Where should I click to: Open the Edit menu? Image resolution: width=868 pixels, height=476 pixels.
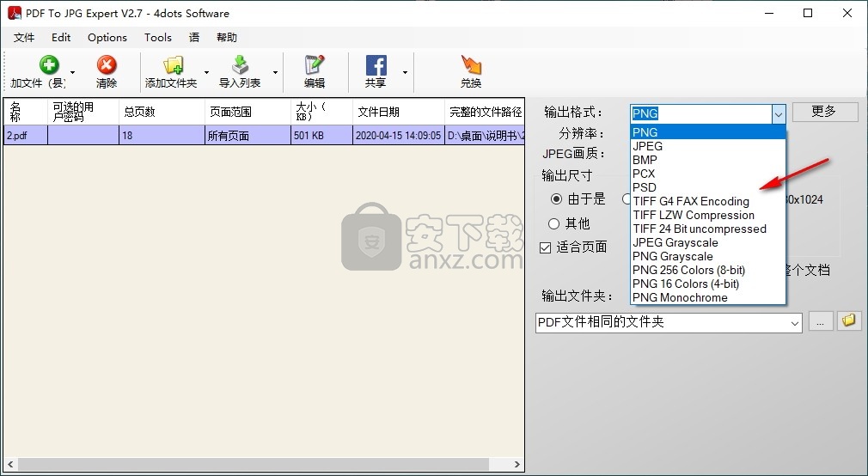[61, 38]
